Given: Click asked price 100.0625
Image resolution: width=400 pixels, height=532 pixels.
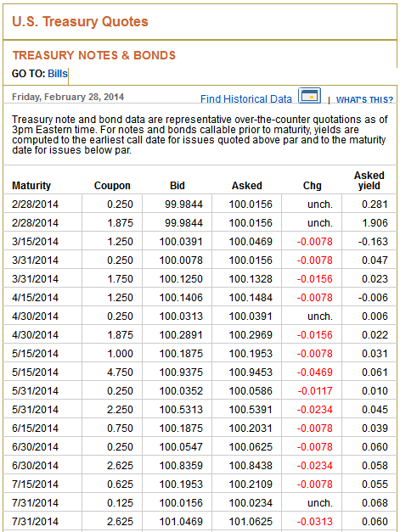Looking at the screenshot, I should coord(251,447).
